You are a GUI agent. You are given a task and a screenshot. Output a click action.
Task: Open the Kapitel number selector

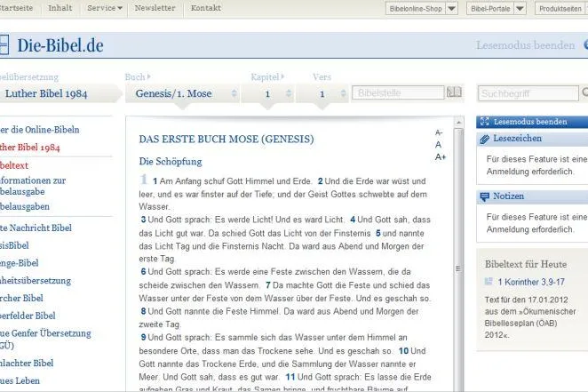(x=267, y=94)
